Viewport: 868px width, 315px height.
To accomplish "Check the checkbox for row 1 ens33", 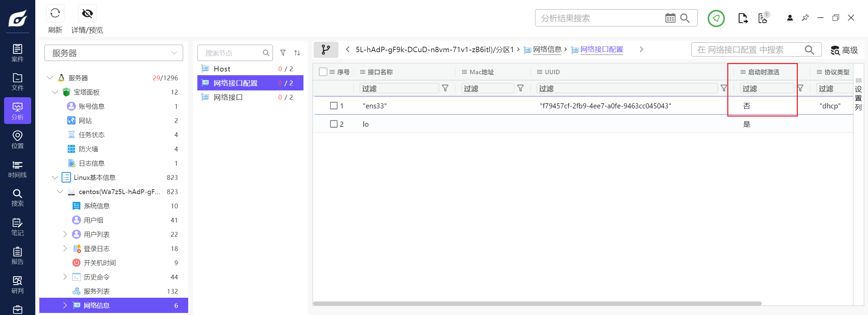I will click(334, 106).
